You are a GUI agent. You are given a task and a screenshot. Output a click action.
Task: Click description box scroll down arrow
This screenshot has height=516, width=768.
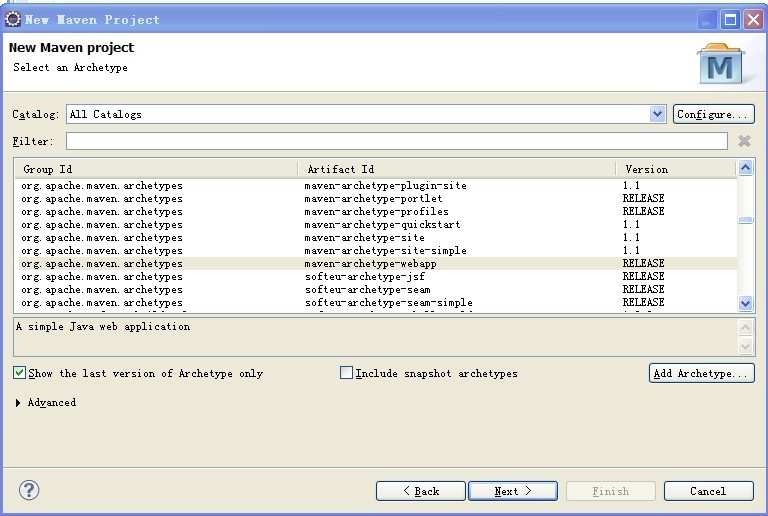pyautogui.click(x=745, y=347)
